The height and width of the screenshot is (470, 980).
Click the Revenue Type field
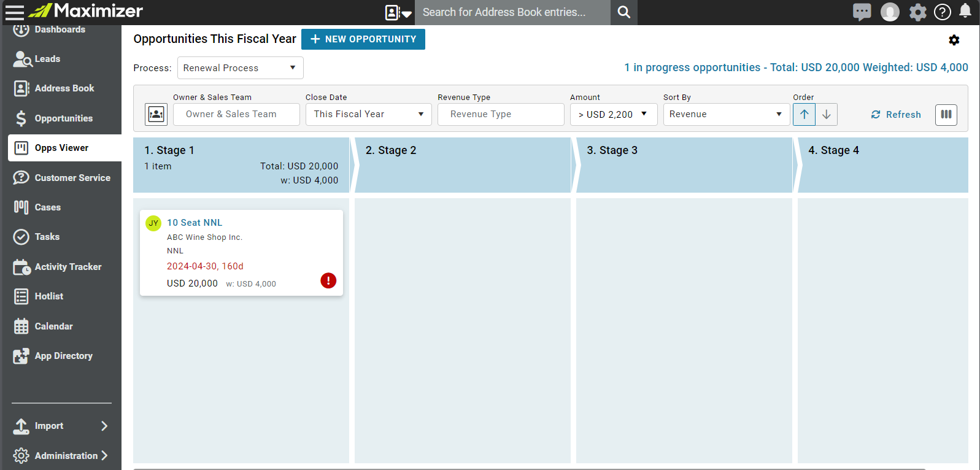tap(501, 114)
